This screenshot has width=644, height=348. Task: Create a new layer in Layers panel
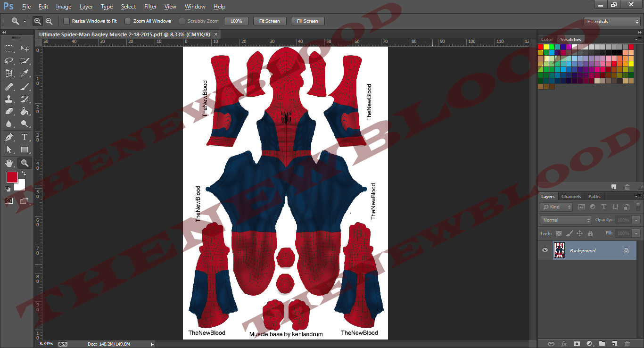[614, 344]
